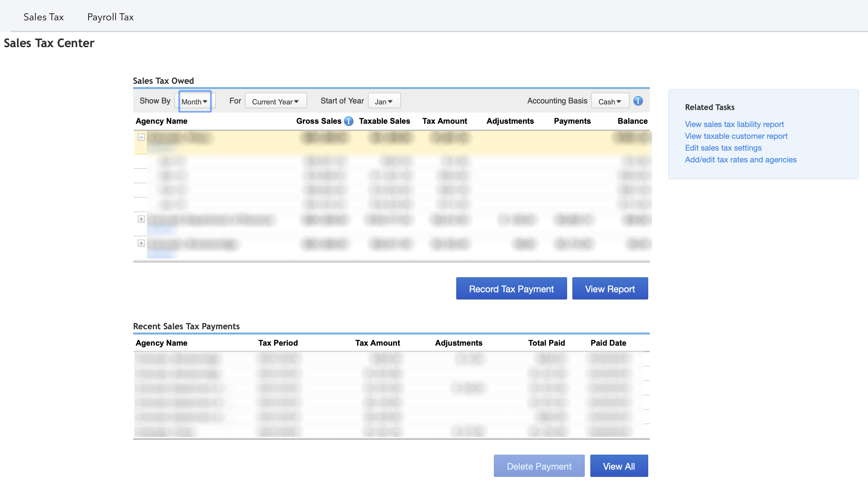The image size is (868, 489).
Task: Switch to the Payroll Tax tab
Action: [110, 16]
